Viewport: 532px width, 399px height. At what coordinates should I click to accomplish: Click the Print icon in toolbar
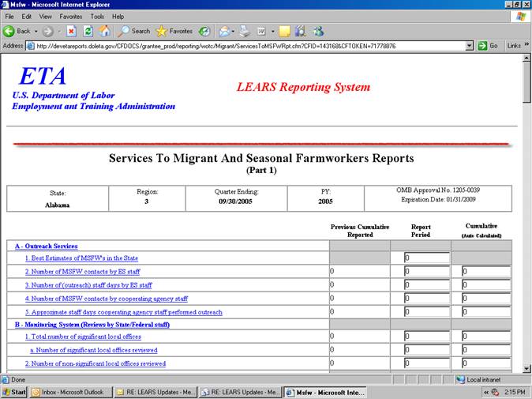click(x=245, y=31)
